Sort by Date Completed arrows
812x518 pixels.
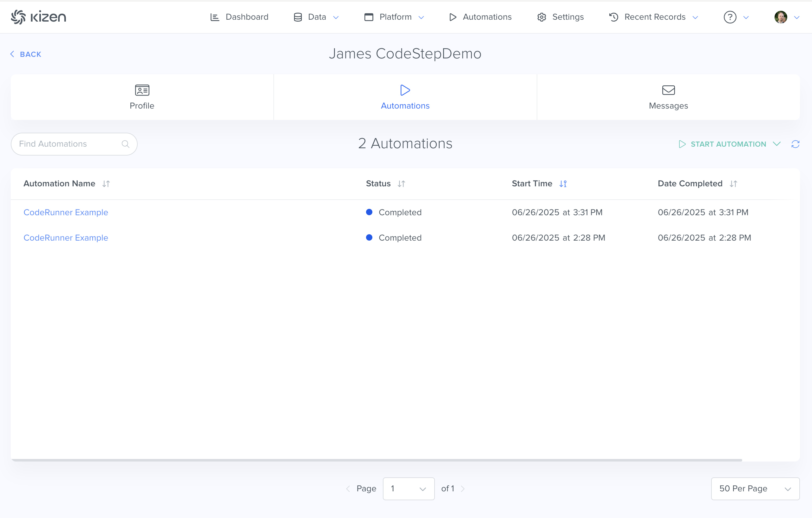(733, 183)
